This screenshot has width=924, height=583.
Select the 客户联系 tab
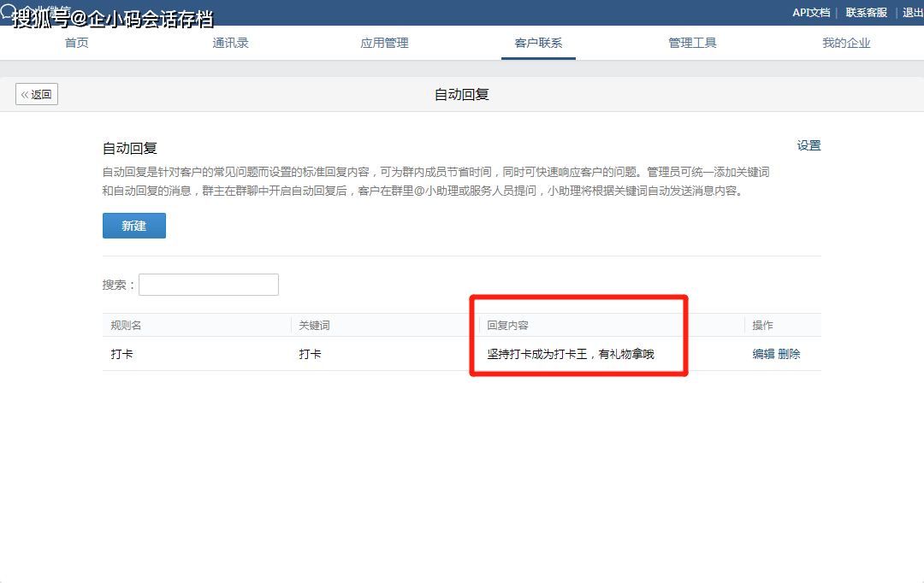pos(538,43)
